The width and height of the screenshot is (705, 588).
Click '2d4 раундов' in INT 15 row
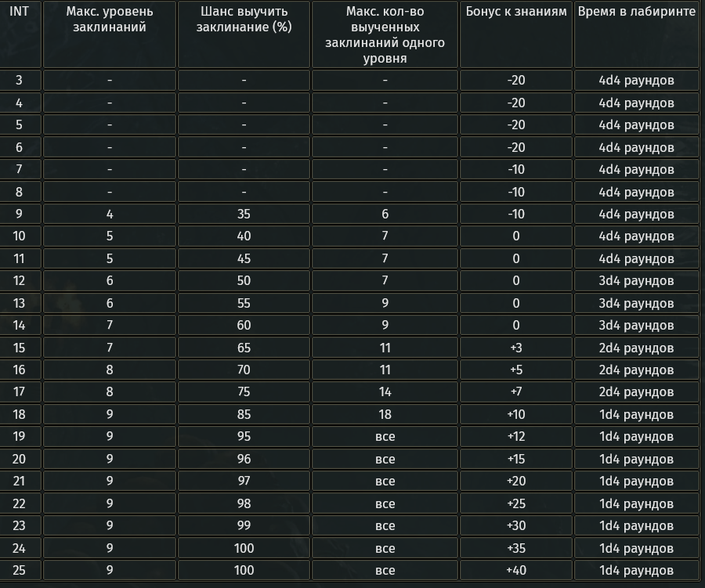click(636, 348)
